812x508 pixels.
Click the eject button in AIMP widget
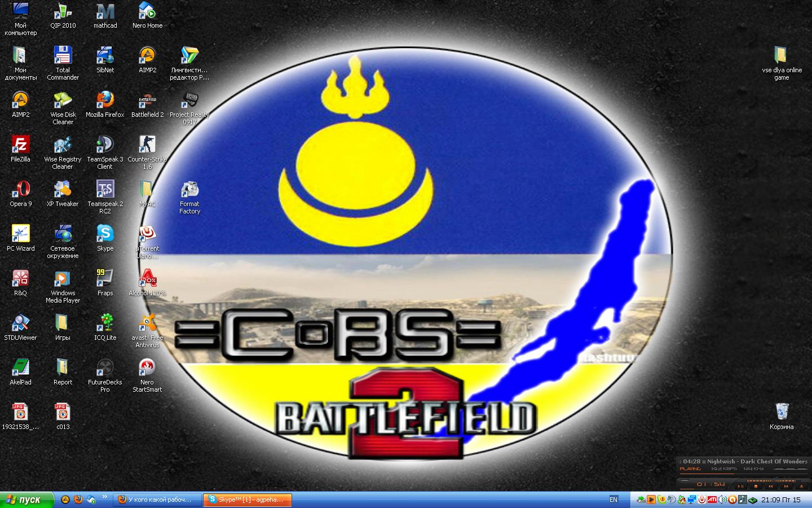click(801, 486)
